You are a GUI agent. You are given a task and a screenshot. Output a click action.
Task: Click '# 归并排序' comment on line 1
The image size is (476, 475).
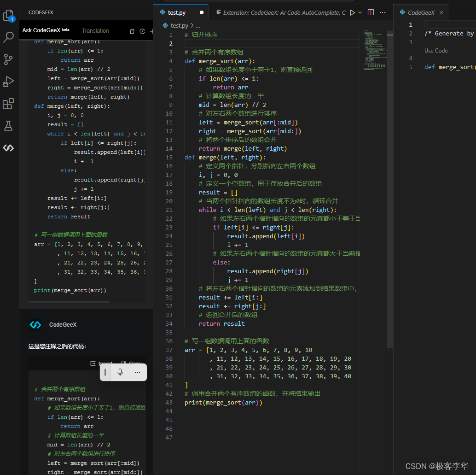(201, 35)
